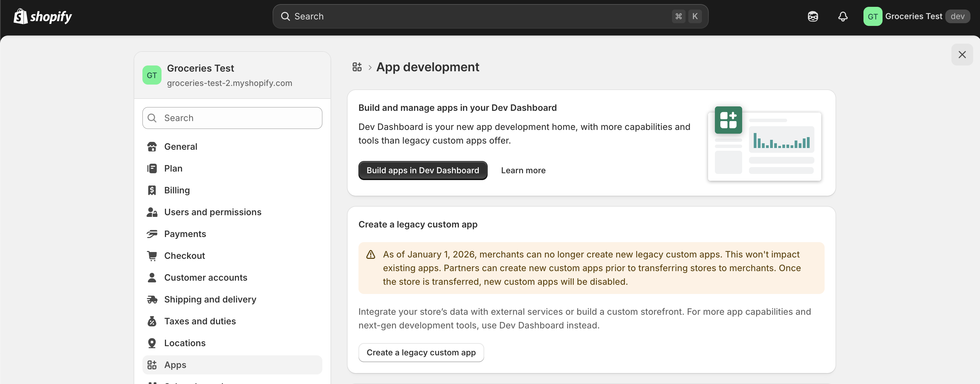Open Users and permissions settings

(212, 212)
